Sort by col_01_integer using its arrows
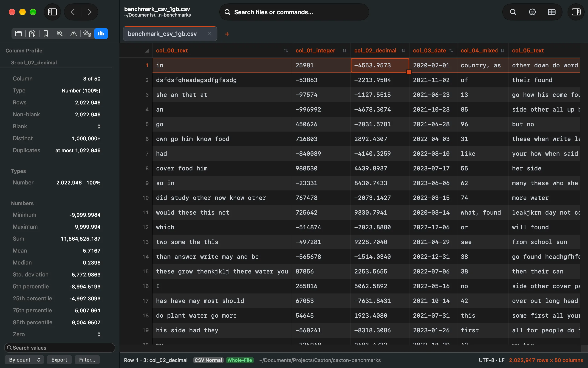This screenshot has width=588, height=368. [344, 51]
